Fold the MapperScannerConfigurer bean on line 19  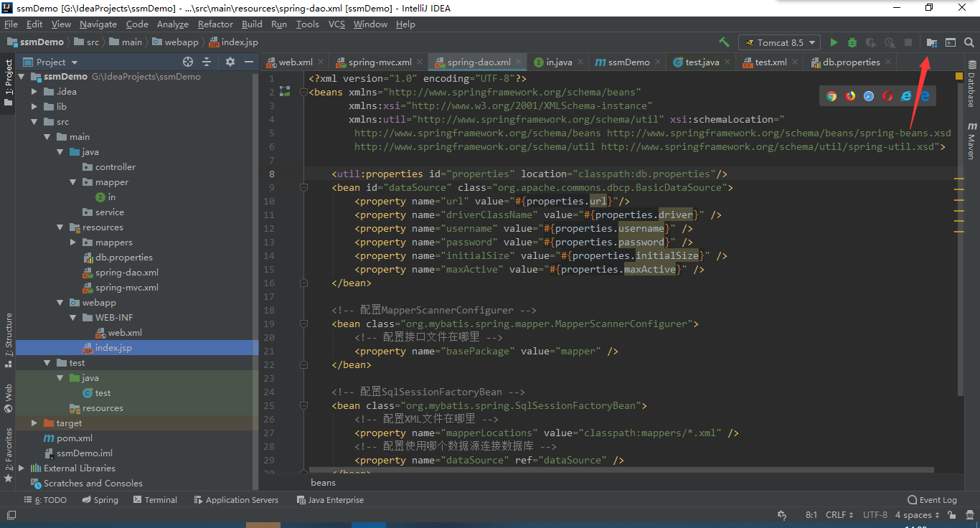(x=305, y=324)
